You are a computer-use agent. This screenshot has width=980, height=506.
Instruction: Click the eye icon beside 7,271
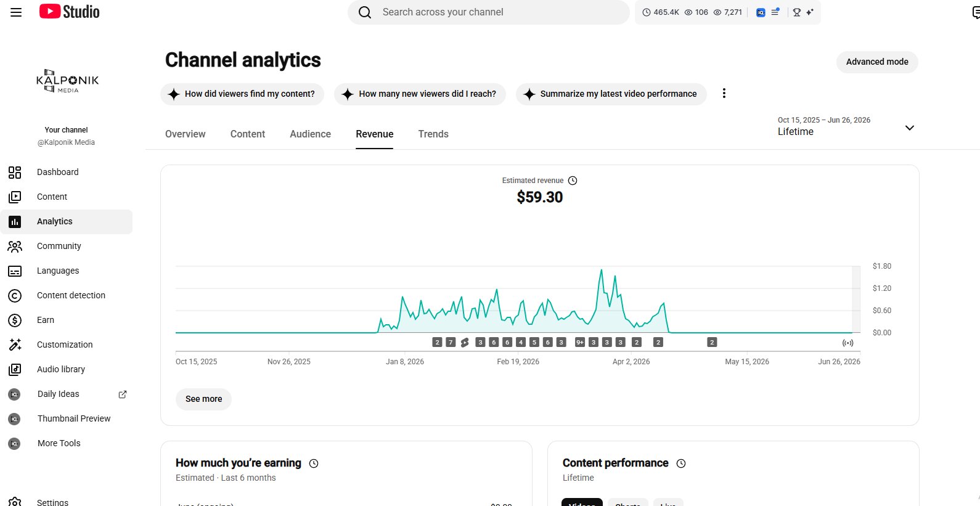coord(717,12)
